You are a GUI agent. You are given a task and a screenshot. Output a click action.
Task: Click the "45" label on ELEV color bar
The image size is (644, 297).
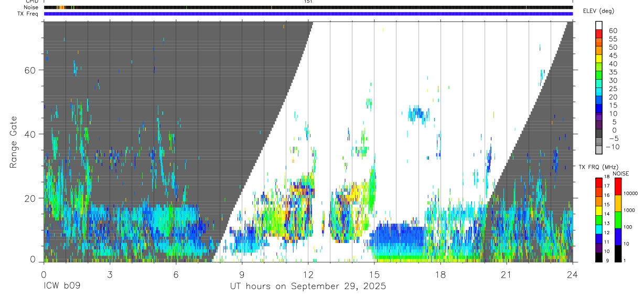click(613, 56)
